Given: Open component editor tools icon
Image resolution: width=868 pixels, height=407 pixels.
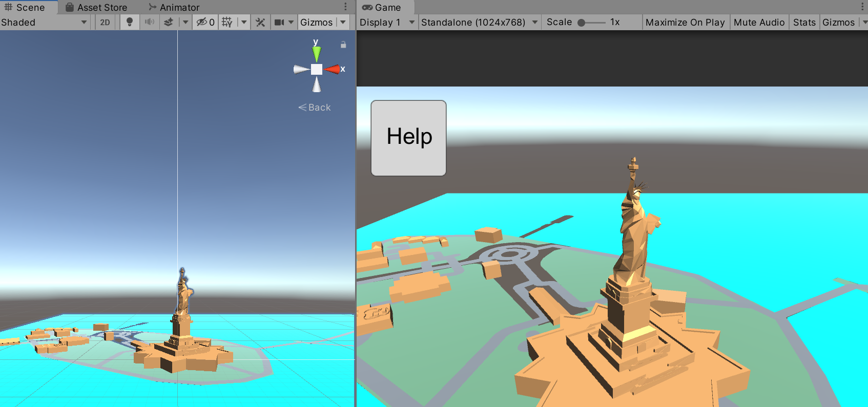Looking at the screenshot, I should point(260,22).
